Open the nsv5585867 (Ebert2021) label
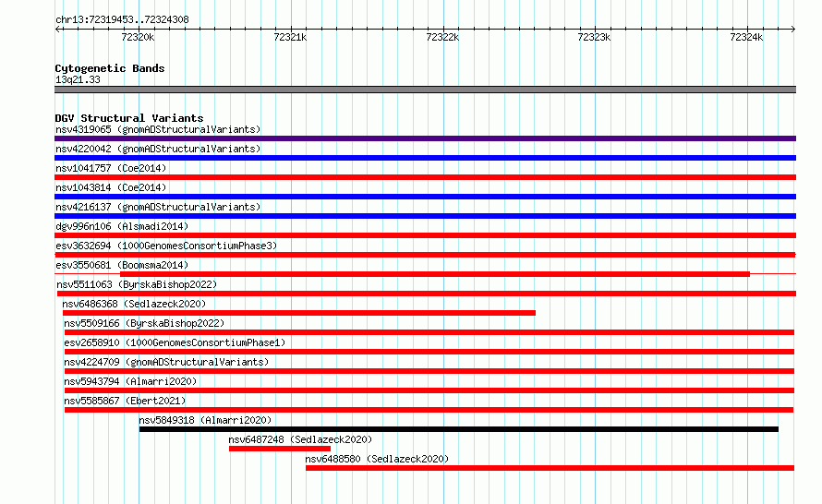The width and height of the screenshot is (822, 504). 125,401
